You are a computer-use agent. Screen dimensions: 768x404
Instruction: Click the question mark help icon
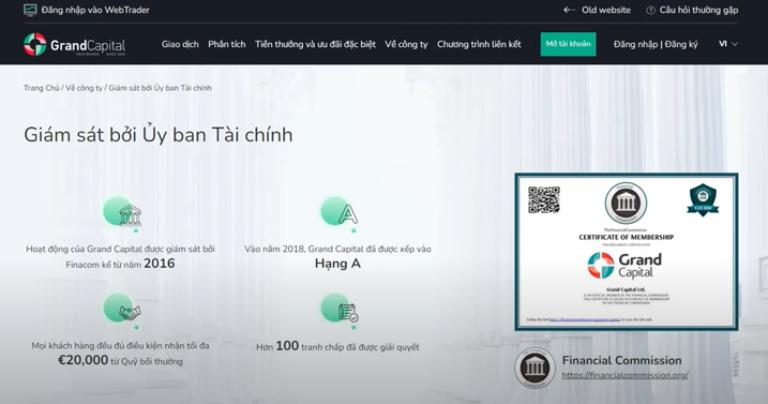tap(651, 10)
